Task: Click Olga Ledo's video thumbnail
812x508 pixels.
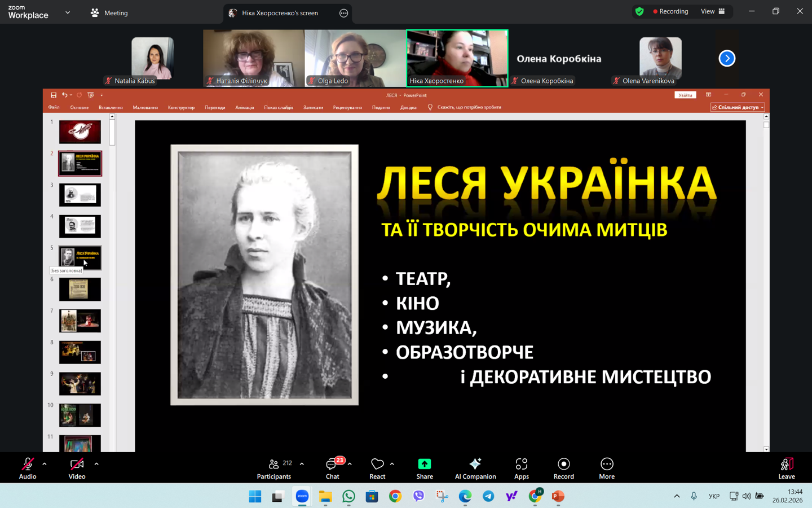Action: [355, 58]
